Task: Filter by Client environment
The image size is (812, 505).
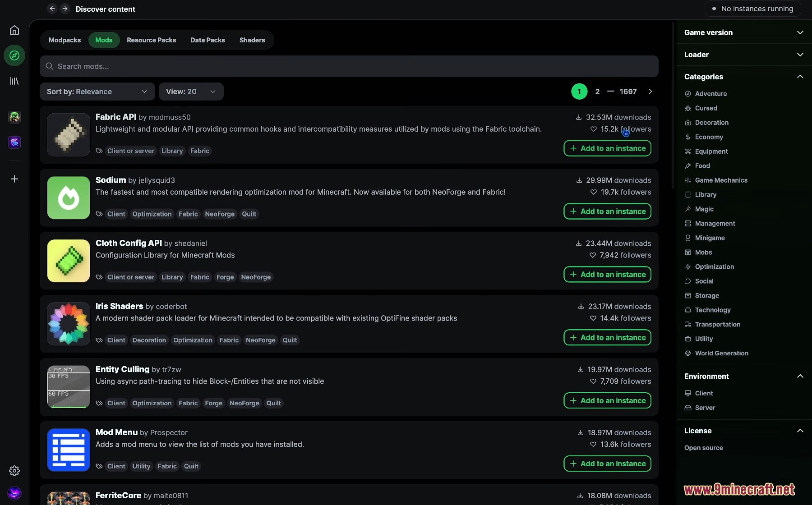Action: [699, 393]
